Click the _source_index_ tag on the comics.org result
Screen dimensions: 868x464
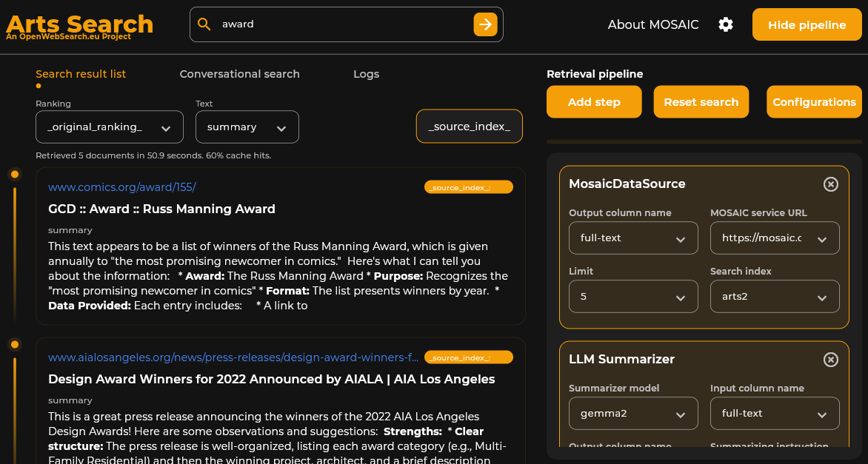(468, 187)
